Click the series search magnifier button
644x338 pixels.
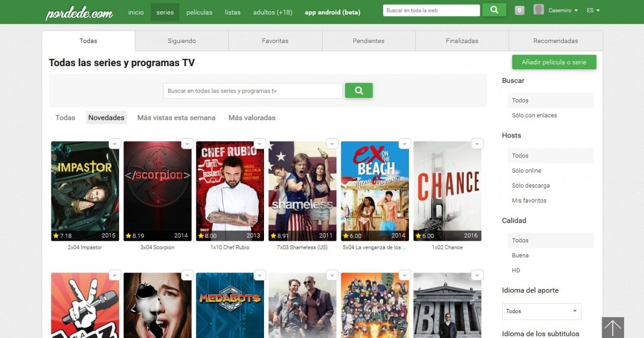click(x=358, y=91)
